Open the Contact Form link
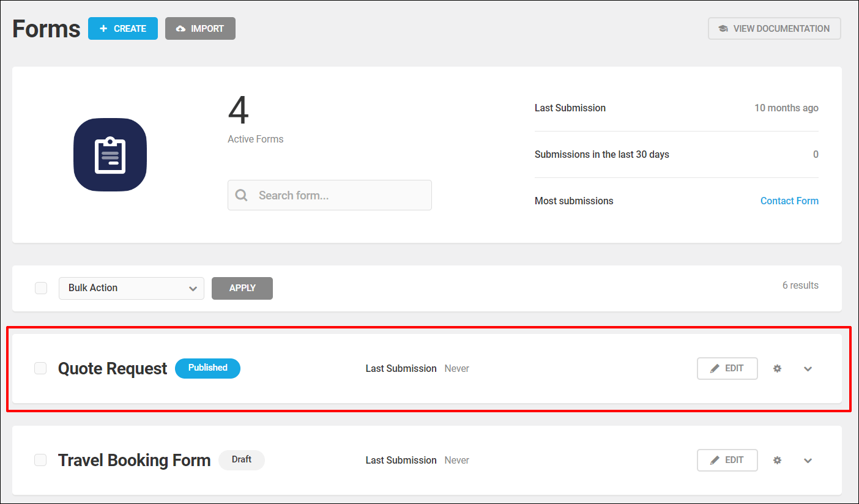The width and height of the screenshot is (859, 504). click(x=789, y=201)
